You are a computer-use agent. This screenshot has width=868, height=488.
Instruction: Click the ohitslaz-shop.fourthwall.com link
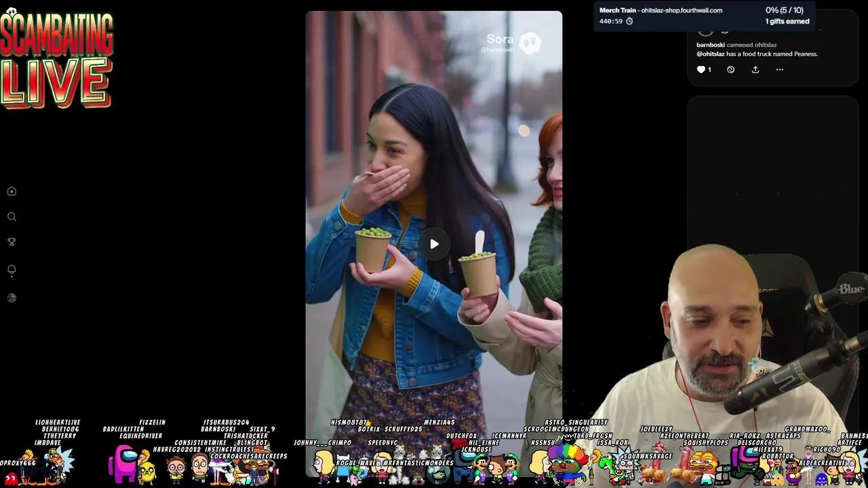[682, 10]
